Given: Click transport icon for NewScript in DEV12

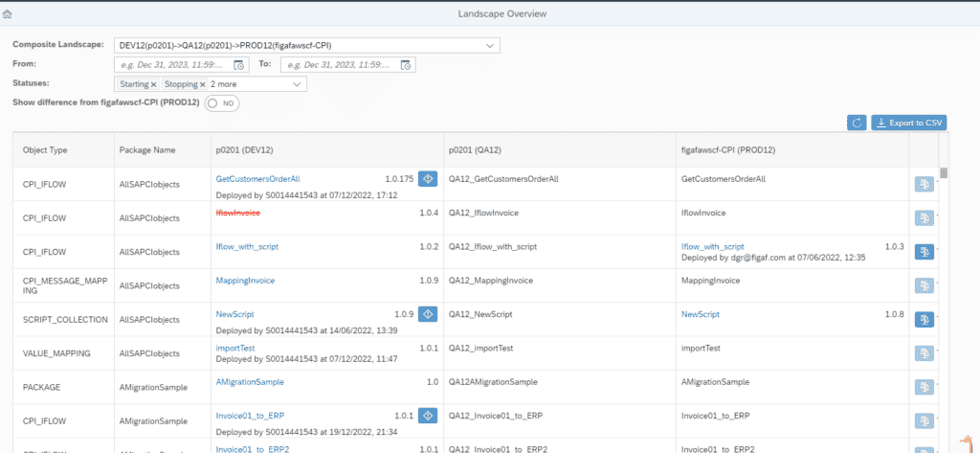Looking at the screenshot, I should pos(428,314).
